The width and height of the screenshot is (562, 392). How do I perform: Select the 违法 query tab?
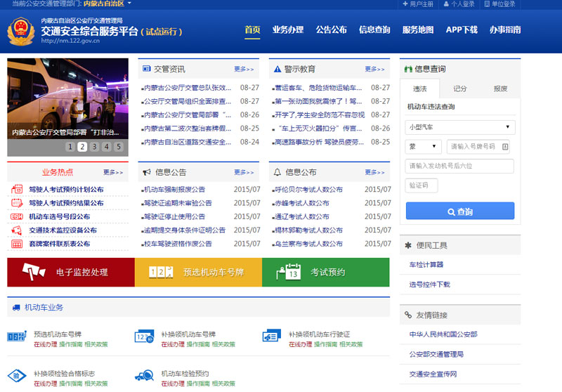point(419,89)
